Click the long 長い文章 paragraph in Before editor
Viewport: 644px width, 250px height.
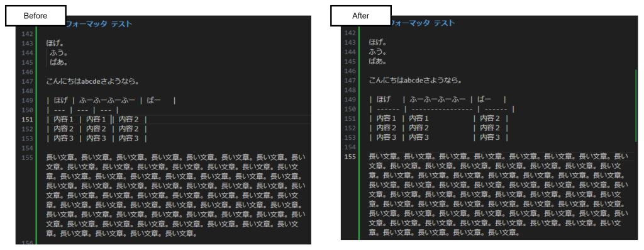(176, 195)
